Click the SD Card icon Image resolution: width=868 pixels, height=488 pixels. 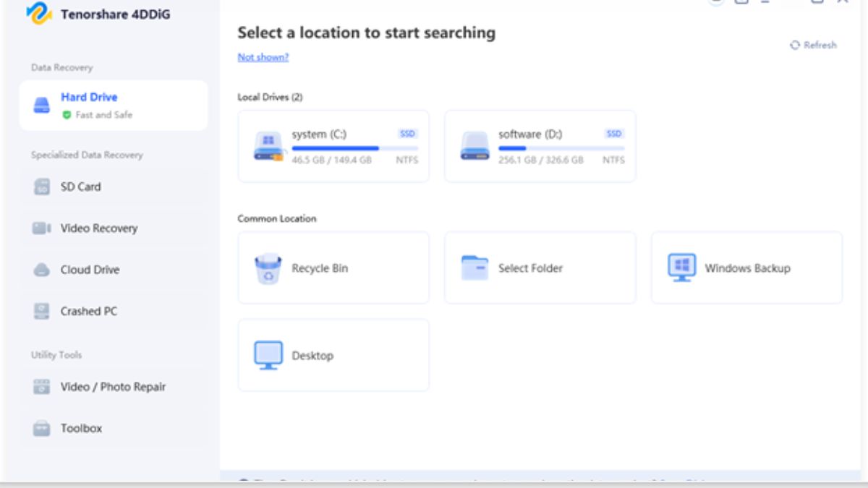click(x=42, y=187)
